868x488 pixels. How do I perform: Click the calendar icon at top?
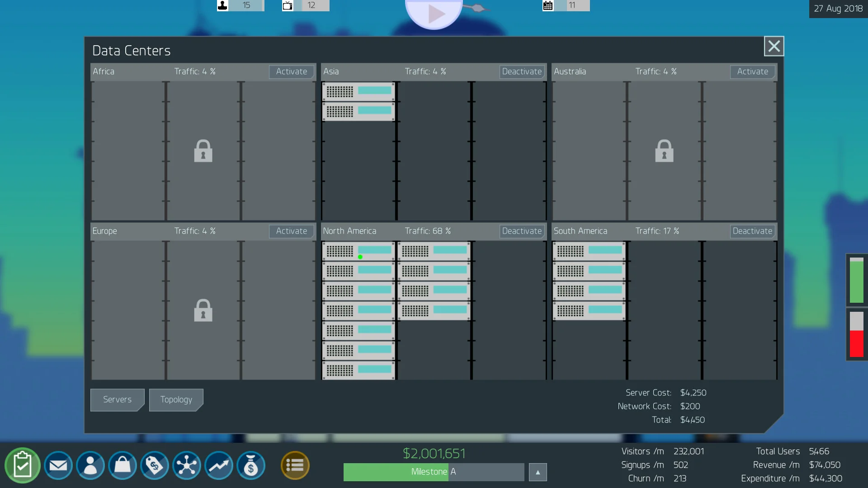[x=548, y=5]
